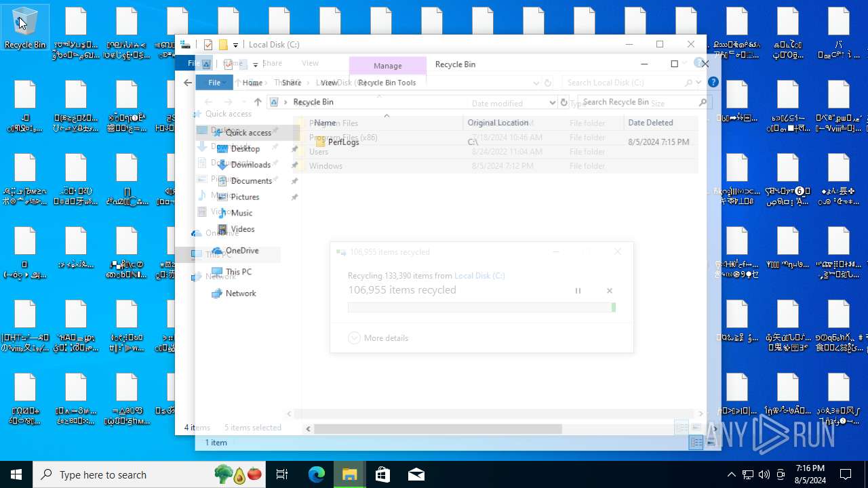The width and height of the screenshot is (868, 488).
Task: Open Explorer help with the question mark icon
Action: click(713, 83)
